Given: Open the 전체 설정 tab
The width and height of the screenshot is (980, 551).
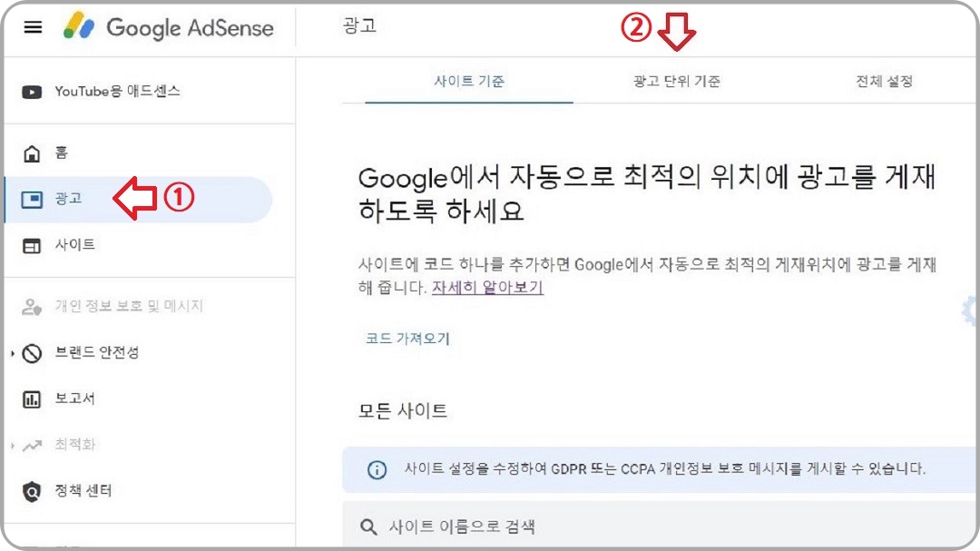Looking at the screenshot, I should (x=883, y=81).
